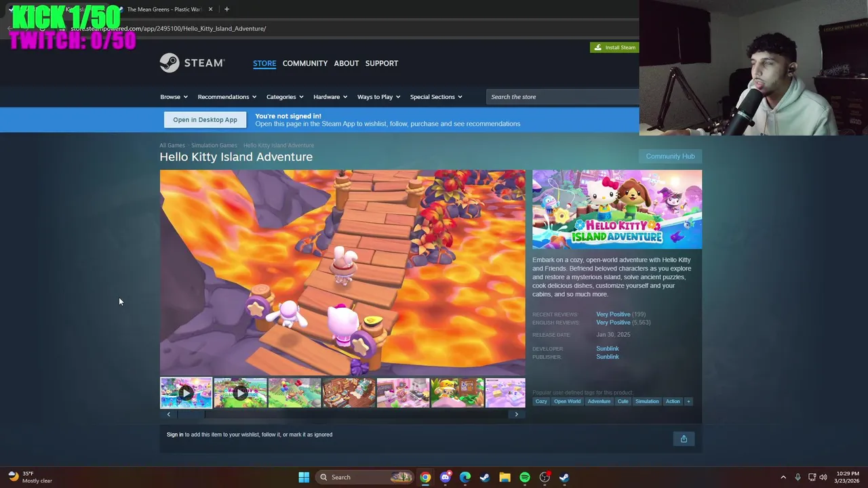
Task: Open File Explorer from the taskbar
Action: [505, 477]
